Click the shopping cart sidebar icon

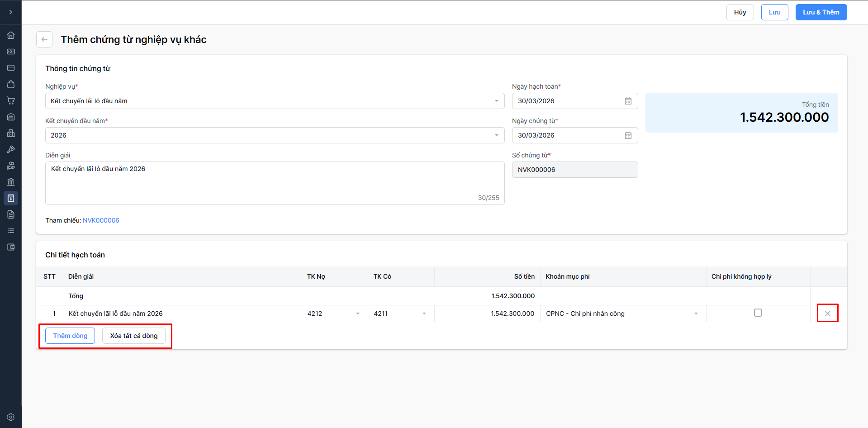[11, 100]
